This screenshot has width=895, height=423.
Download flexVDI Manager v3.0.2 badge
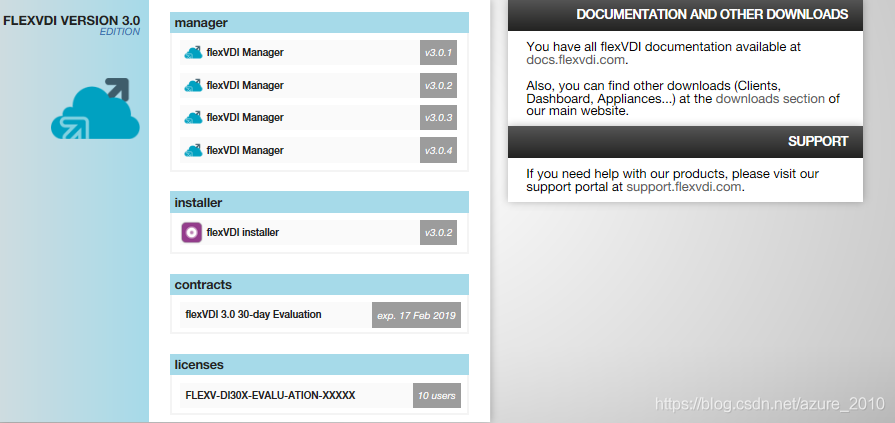point(438,85)
